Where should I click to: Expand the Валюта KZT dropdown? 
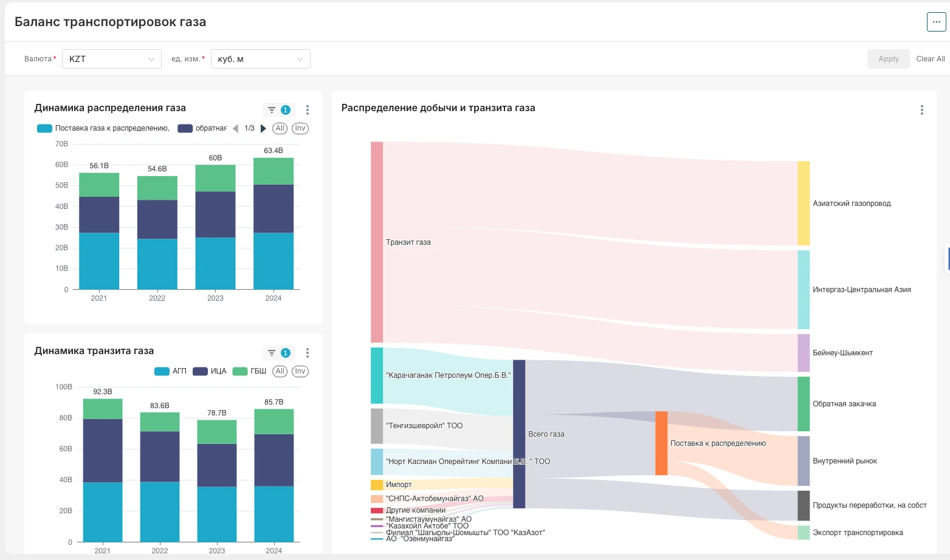click(x=112, y=59)
